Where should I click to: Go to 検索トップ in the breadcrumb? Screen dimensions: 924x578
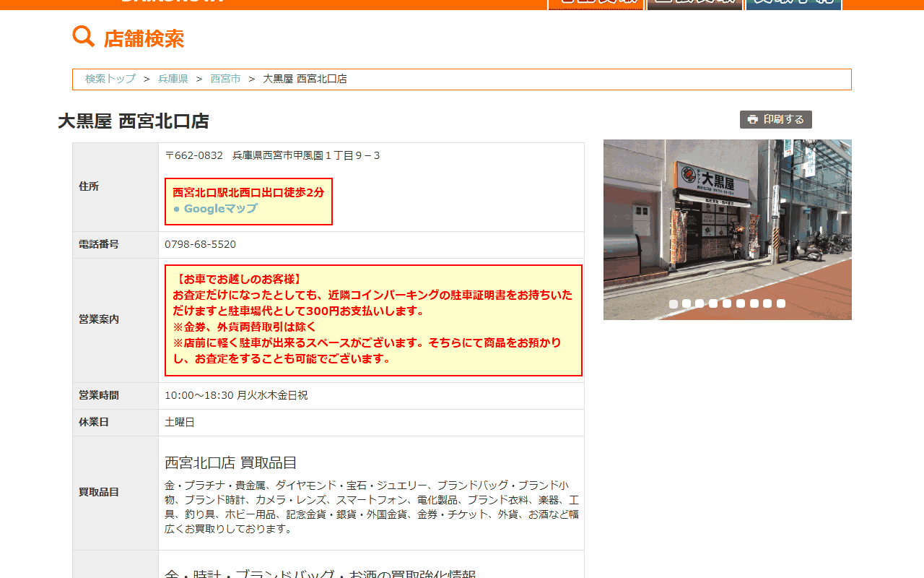coord(110,79)
